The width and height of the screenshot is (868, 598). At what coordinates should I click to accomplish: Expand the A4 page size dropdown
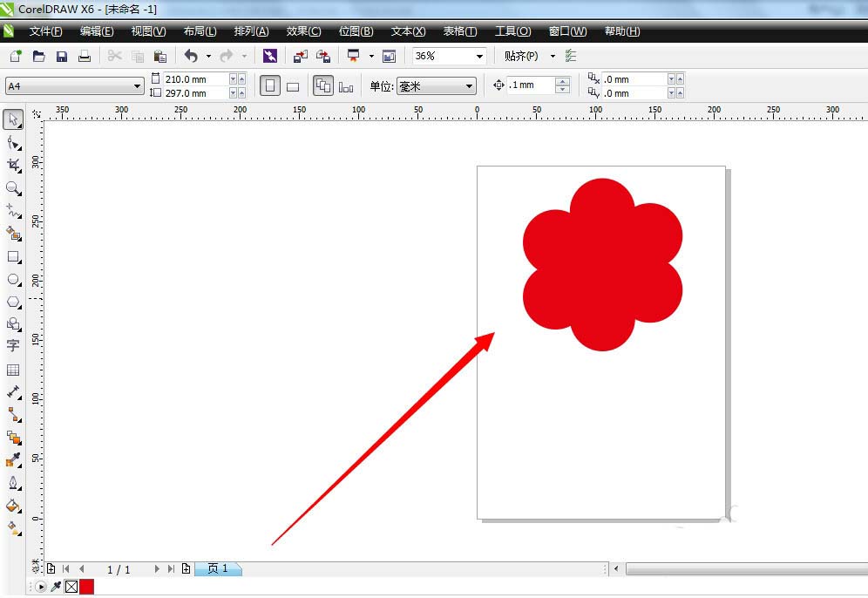pyautogui.click(x=138, y=86)
